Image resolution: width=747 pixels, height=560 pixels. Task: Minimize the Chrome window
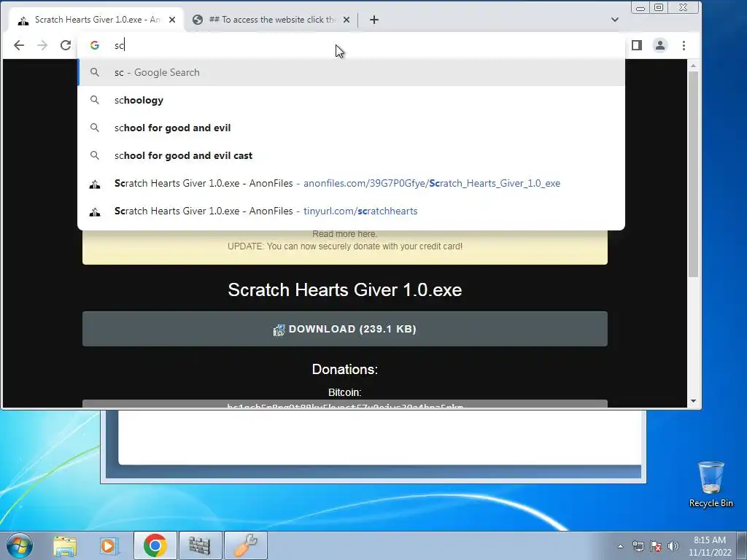(640, 7)
